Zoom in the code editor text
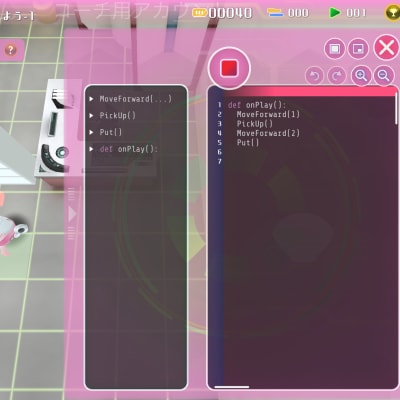 (361, 76)
